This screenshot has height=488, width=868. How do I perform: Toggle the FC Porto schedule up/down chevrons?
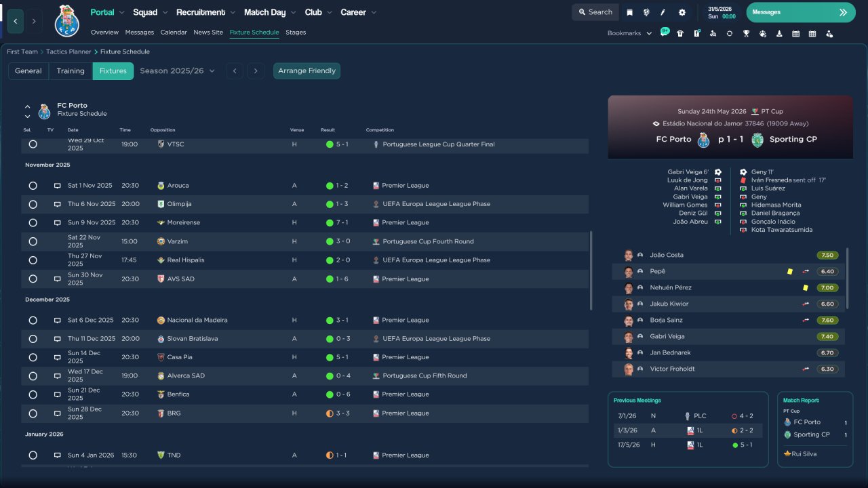click(x=28, y=112)
